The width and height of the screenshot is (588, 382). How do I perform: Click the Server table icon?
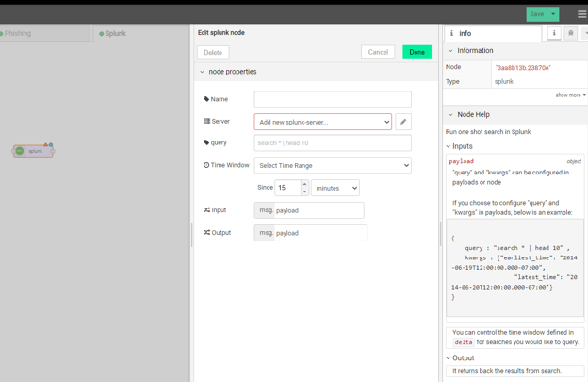[206, 121]
